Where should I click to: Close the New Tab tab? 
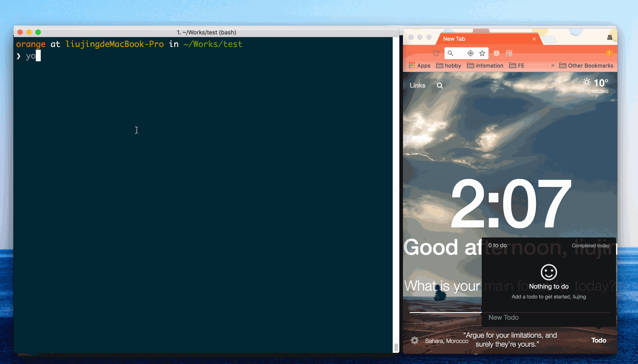click(x=534, y=39)
